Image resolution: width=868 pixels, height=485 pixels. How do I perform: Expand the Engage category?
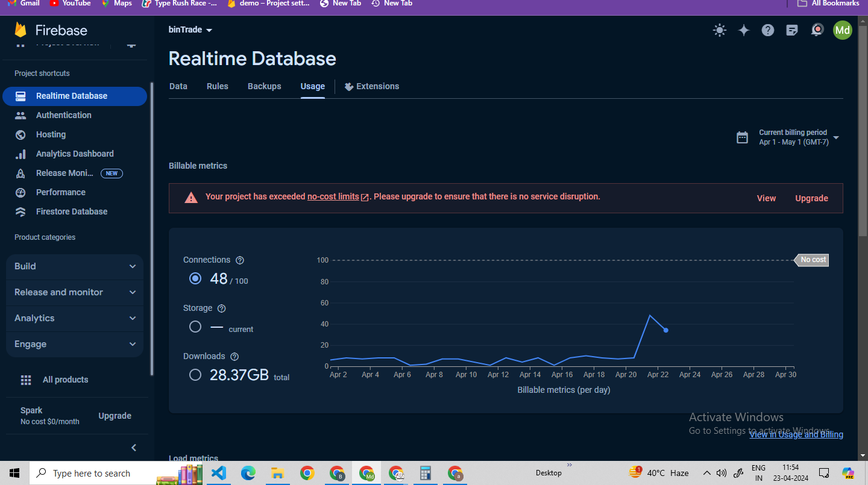tap(75, 344)
